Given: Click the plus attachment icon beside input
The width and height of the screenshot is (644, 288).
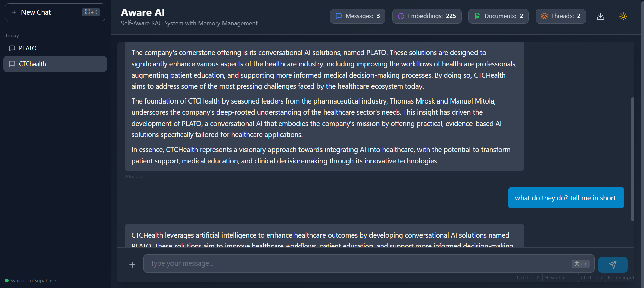Looking at the screenshot, I should tap(132, 265).
